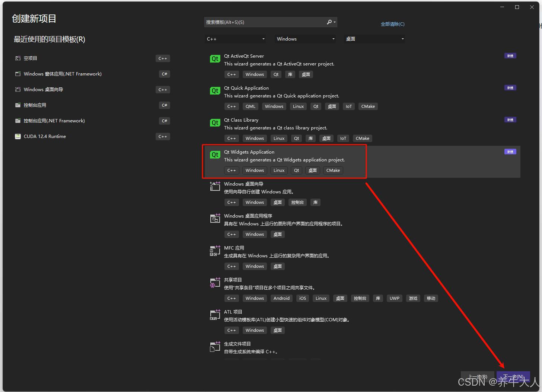
Task: Click the Qt Class Library template icon
Action: click(x=215, y=123)
